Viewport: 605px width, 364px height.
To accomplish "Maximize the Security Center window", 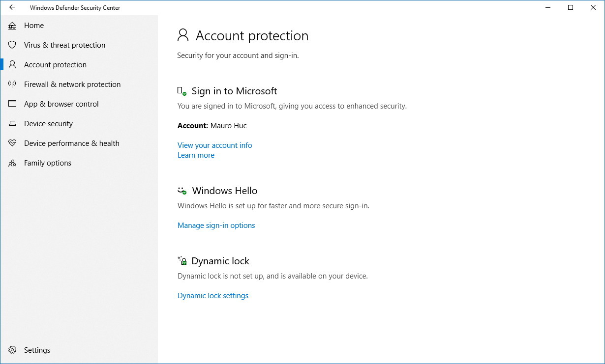I will (x=571, y=7).
